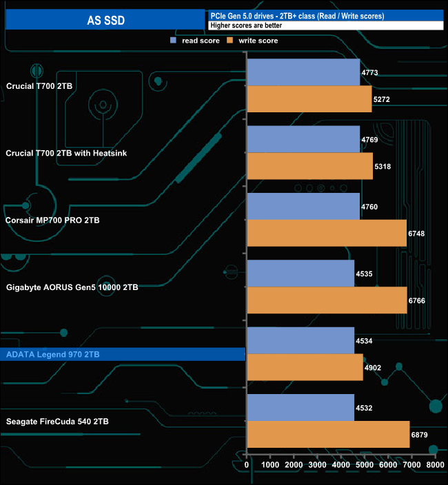Click the 7000 axis tick label
The image size is (448, 485).
click(x=411, y=464)
